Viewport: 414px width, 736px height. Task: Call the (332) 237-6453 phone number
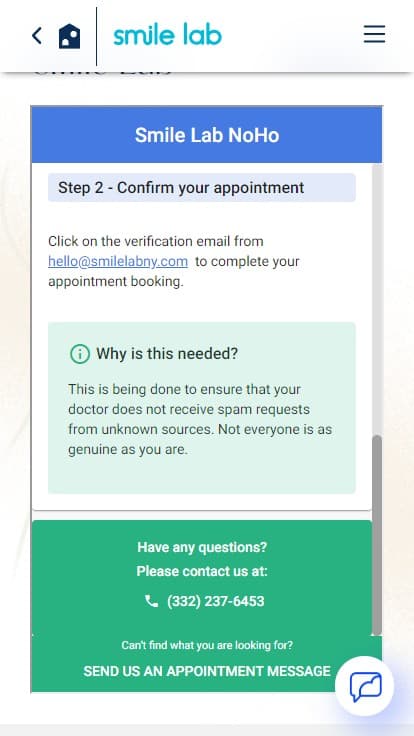coord(215,601)
